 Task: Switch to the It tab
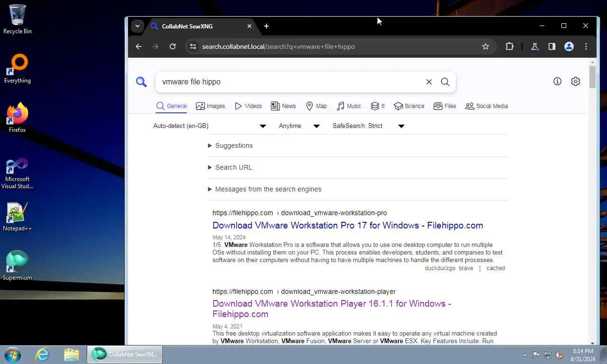pyautogui.click(x=377, y=106)
